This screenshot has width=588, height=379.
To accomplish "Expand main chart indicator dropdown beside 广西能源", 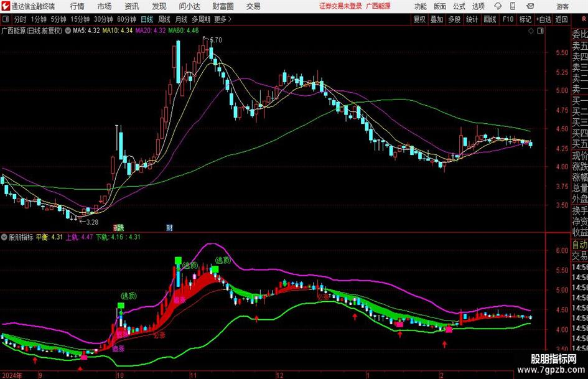I will 68,30.
